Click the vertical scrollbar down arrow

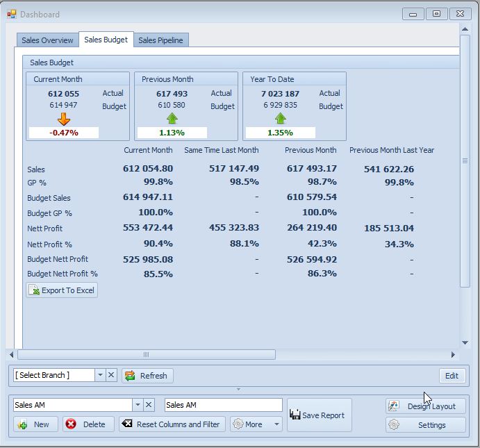pyautogui.click(x=465, y=342)
